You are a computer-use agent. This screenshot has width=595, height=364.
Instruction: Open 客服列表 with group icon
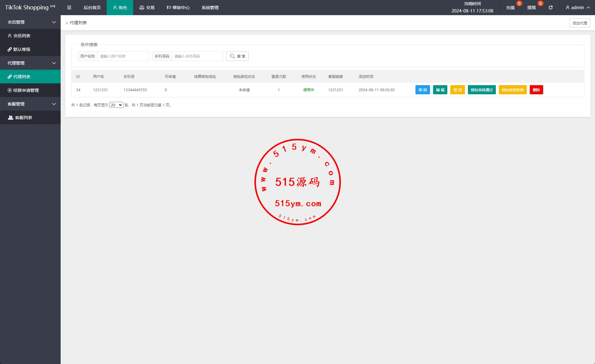(23, 118)
